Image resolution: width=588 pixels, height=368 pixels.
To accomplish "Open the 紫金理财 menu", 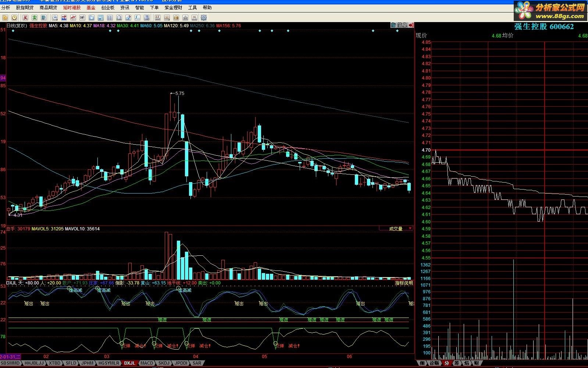I will (173, 8).
